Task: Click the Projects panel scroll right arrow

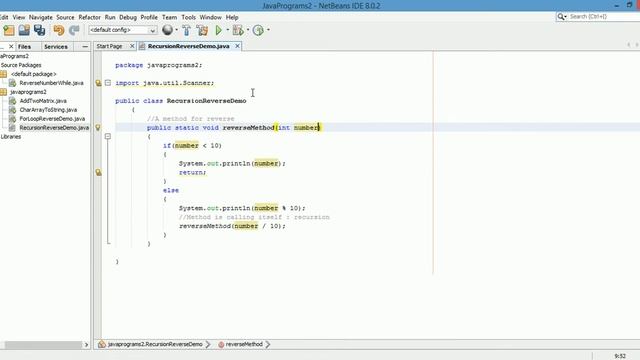Action: click(x=86, y=345)
